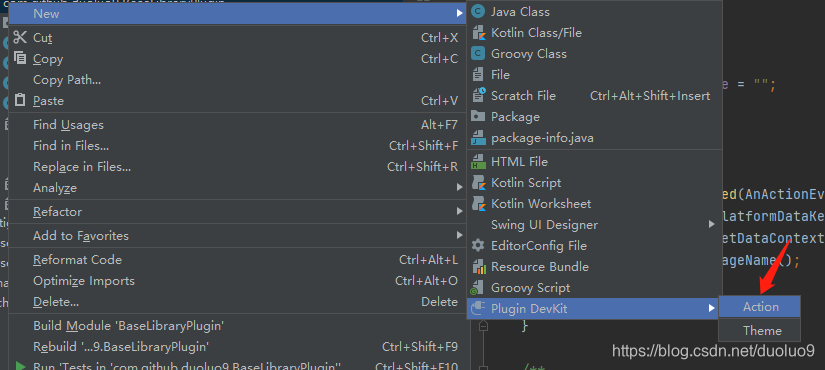Select Find Usages menu entry
Image resolution: width=825 pixels, height=370 pixels.
[x=238, y=125]
